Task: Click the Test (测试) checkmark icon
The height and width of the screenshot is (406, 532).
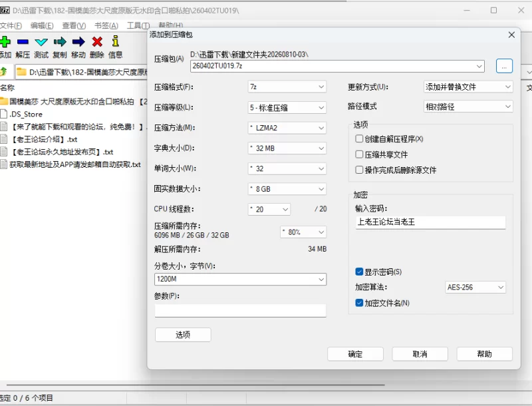Action: coord(41,42)
